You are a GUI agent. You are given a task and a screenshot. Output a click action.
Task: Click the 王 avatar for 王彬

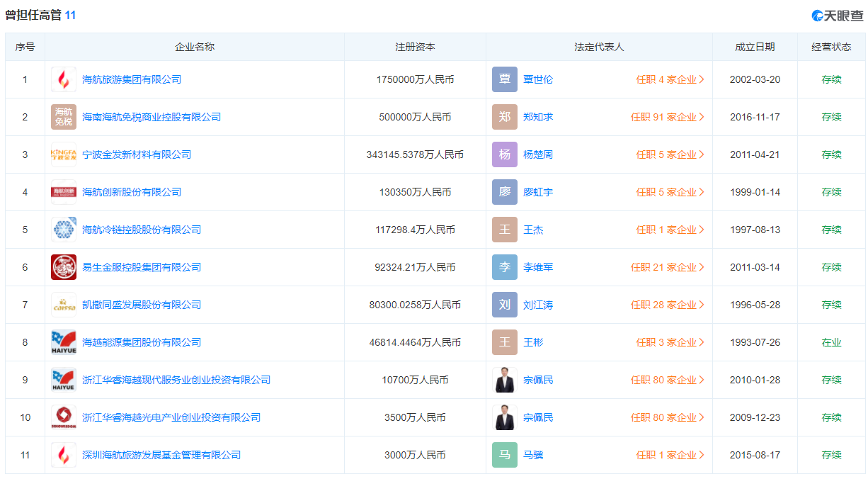(505, 342)
